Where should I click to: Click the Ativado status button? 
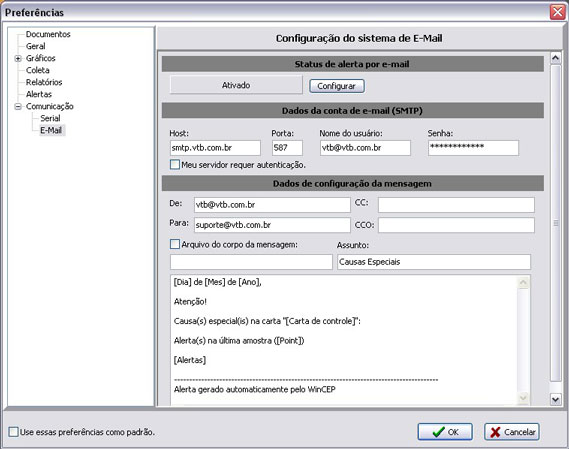click(x=236, y=85)
